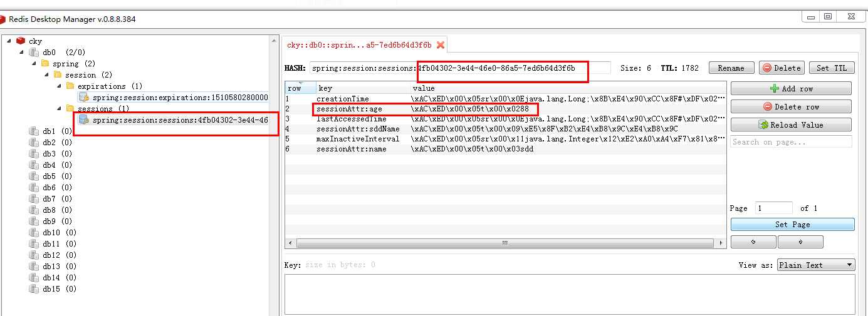Collapse the sessions (1) folder
This screenshot has width=868, height=316.
pyautogui.click(x=59, y=109)
